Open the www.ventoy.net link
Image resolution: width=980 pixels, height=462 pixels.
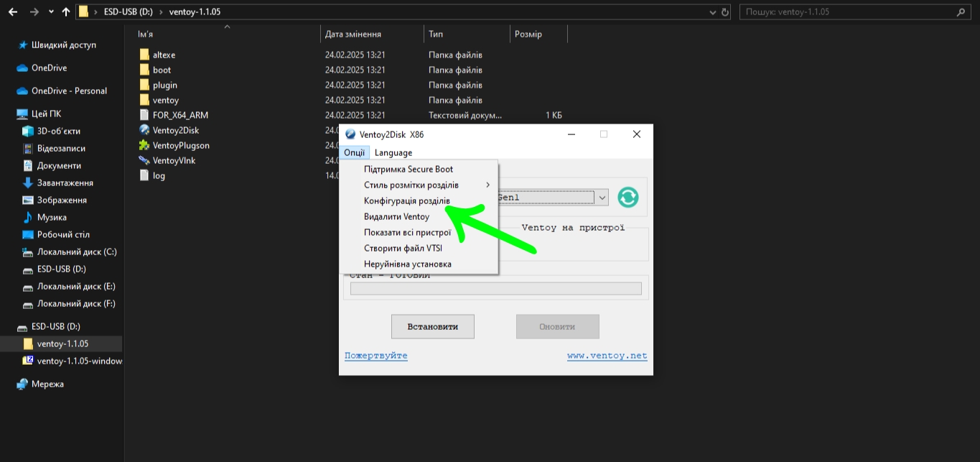607,356
